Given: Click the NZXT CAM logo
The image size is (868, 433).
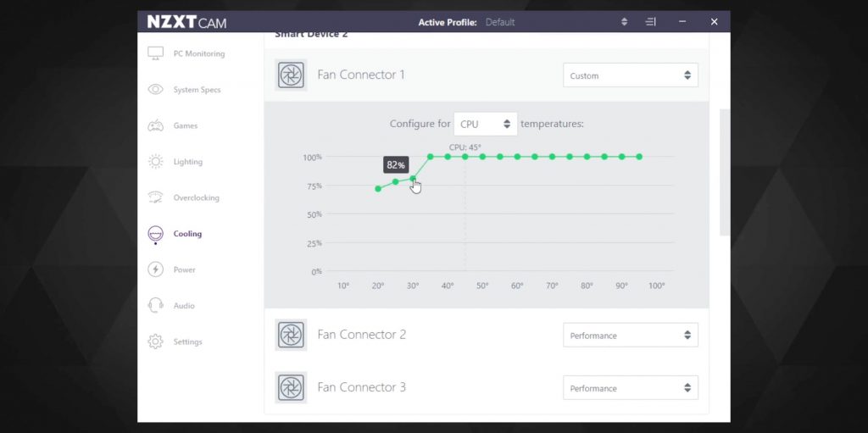Looking at the screenshot, I should (186, 22).
